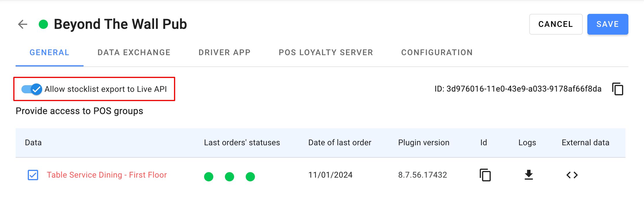
Task: Click the Plugin version column header
Action: [423, 143]
